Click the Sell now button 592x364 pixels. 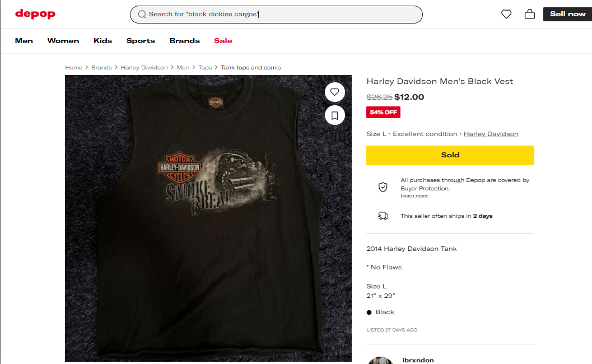pyautogui.click(x=567, y=14)
